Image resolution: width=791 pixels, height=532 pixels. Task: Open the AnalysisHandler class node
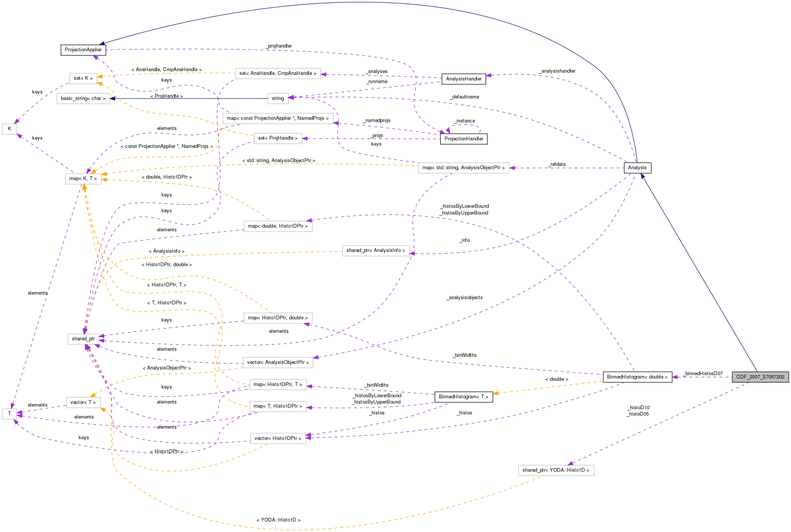464,79
